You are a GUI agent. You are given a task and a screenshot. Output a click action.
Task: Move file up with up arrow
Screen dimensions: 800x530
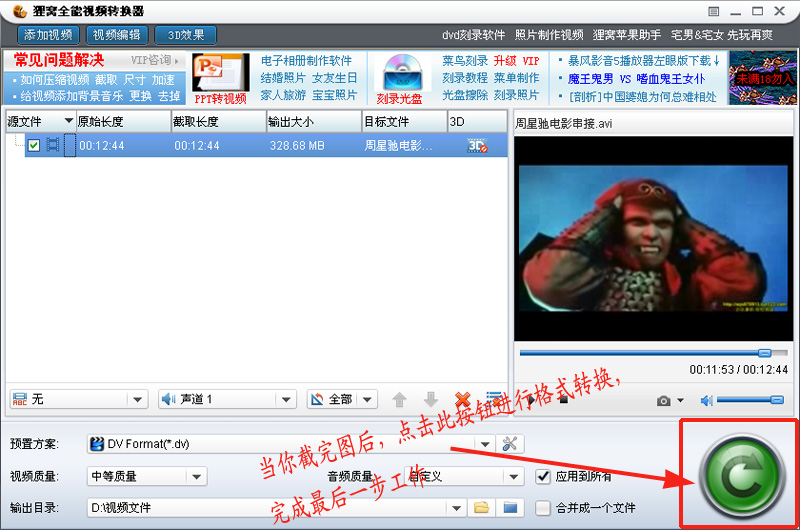[x=399, y=399]
